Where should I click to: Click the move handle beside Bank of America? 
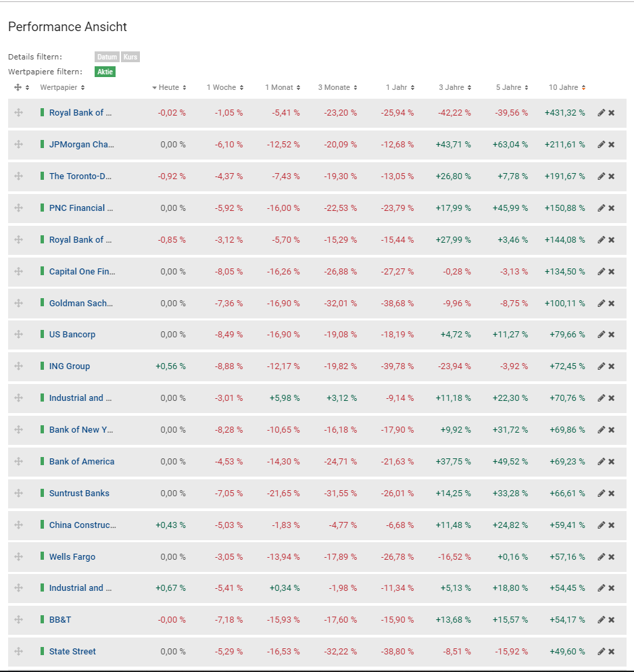point(18,462)
